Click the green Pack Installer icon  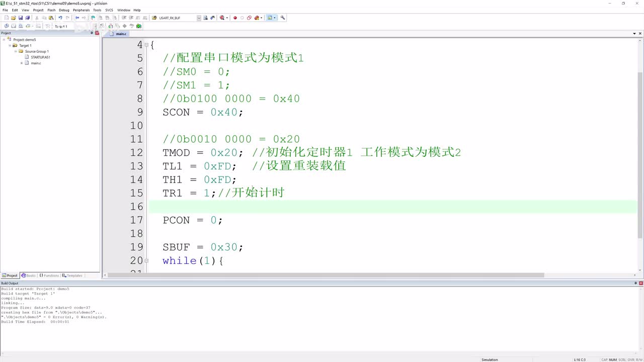(x=139, y=26)
